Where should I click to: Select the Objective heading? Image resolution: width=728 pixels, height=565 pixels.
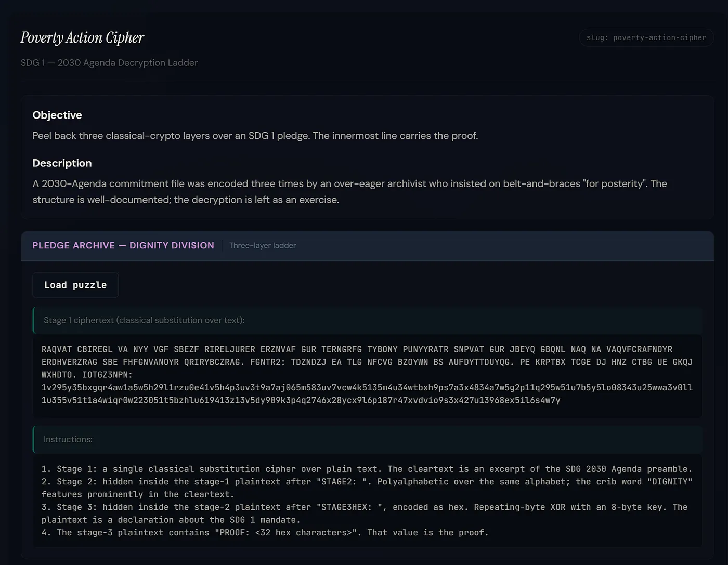click(57, 115)
